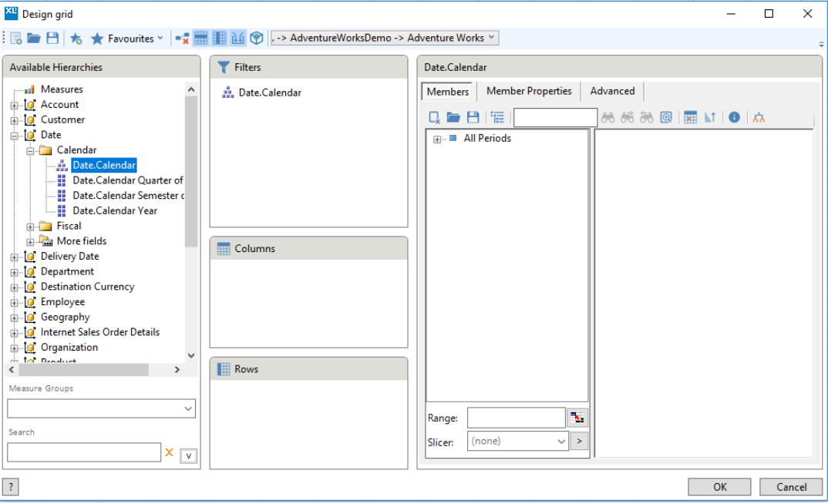Switch to the Member Properties tab

pos(529,91)
